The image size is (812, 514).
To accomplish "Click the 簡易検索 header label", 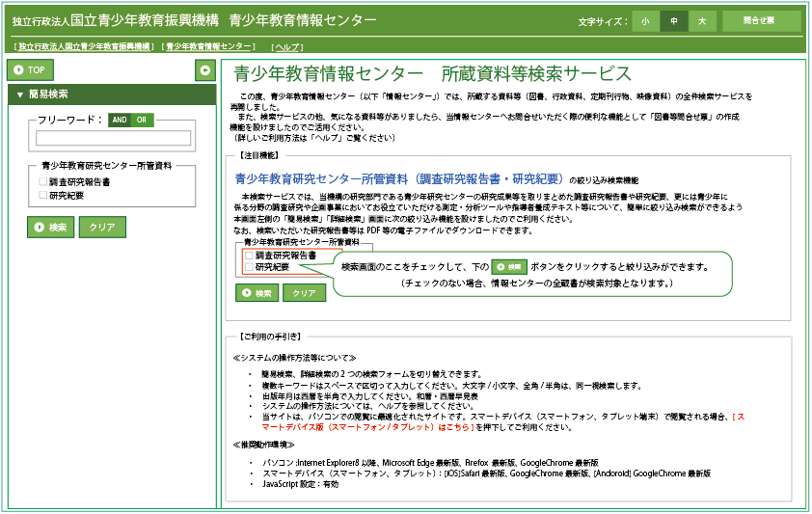I will pyautogui.click(x=48, y=95).
